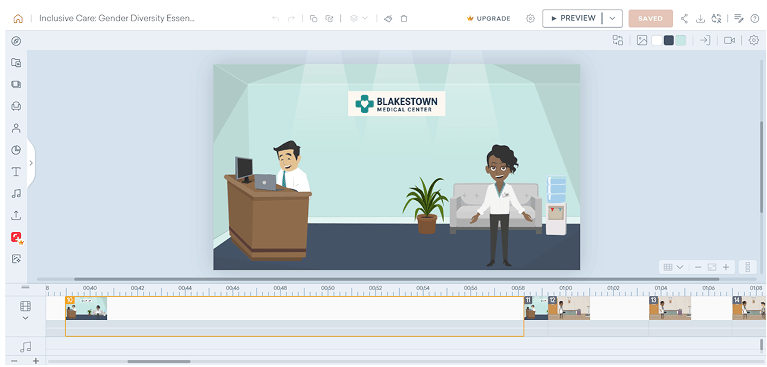Image resolution: width=767 pixels, height=367 pixels.
Task: Open the red premium crown icon
Action: point(17,237)
